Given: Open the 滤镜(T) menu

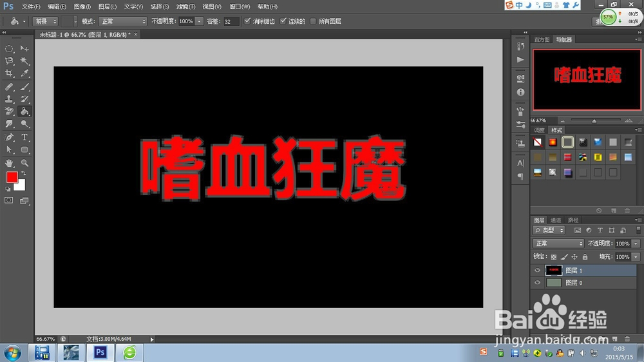Looking at the screenshot, I should click(186, 6).
